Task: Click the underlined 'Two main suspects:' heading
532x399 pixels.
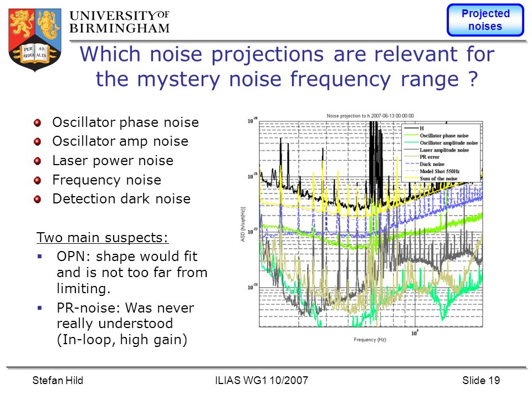Action: click(103, 238)
